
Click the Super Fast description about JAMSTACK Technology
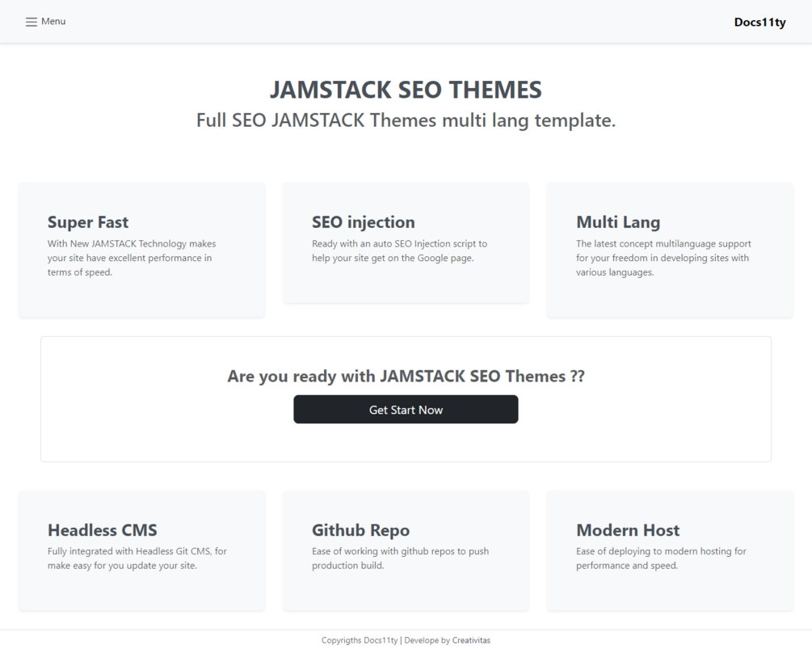132,258
